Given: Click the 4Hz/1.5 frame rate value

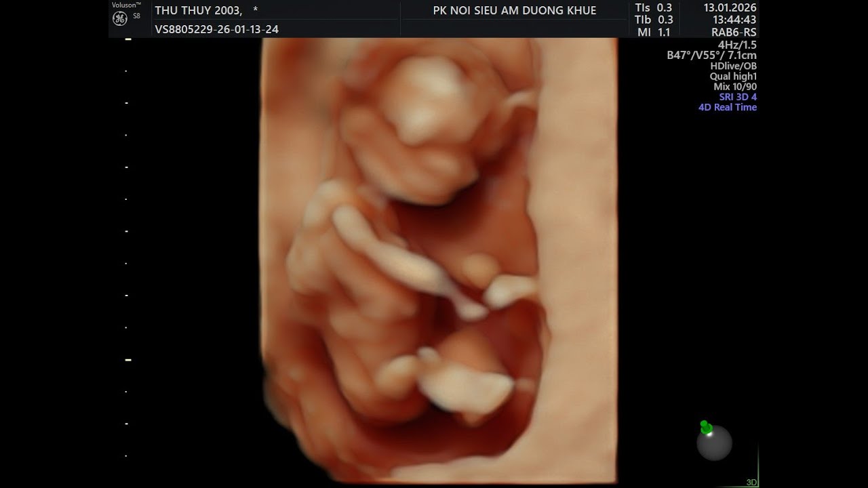Looking at the screenshot, I should (737, 45).
